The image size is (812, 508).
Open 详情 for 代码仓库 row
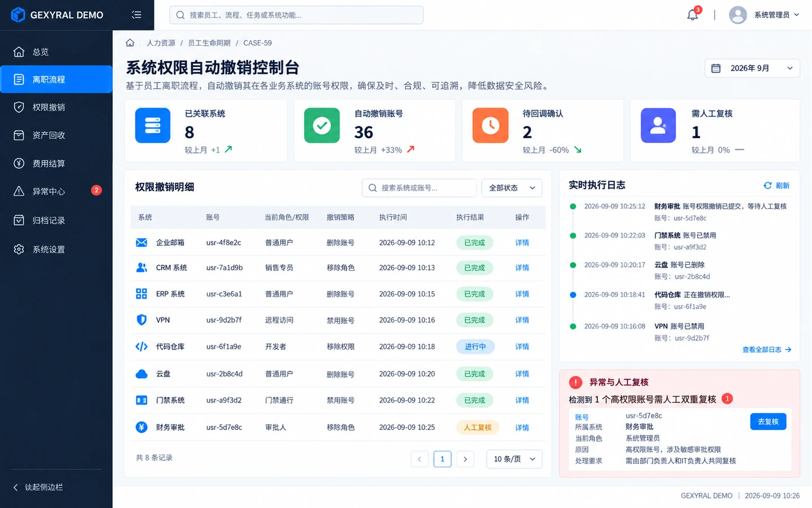522,347
